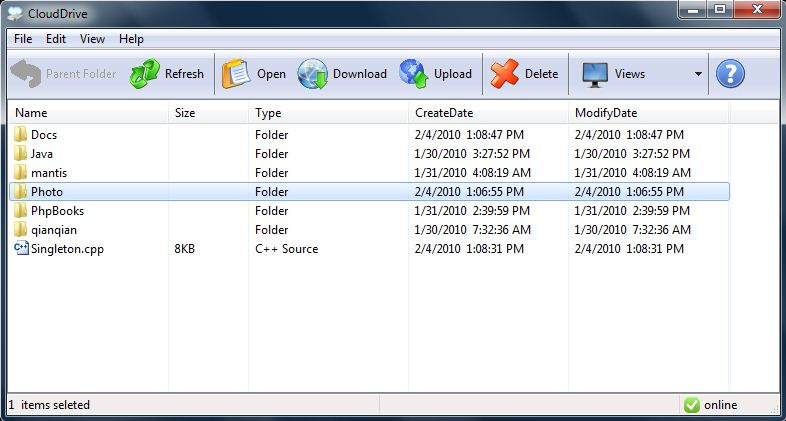Click the CloudDrive title bar app icon
The image size is (786, 421).
coord(16,14)
